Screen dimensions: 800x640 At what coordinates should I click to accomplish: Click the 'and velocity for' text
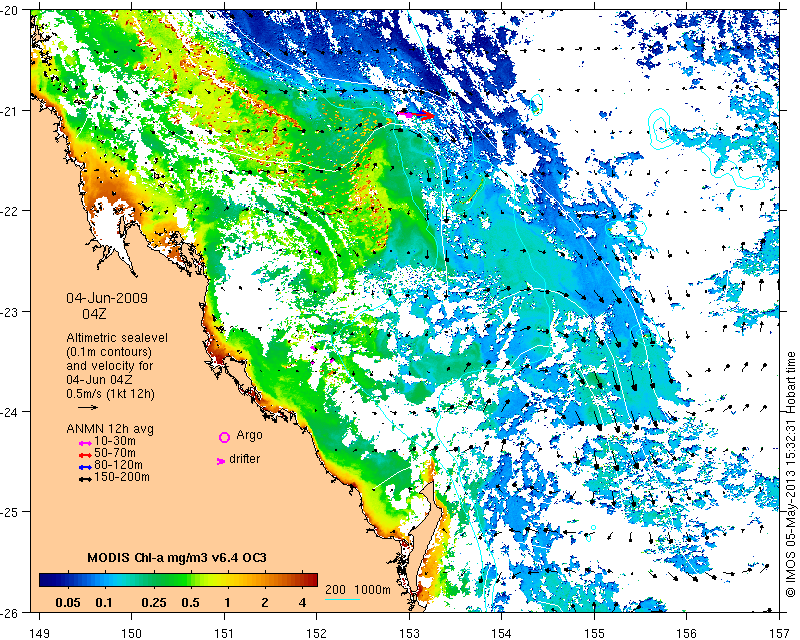pos(110,366)
